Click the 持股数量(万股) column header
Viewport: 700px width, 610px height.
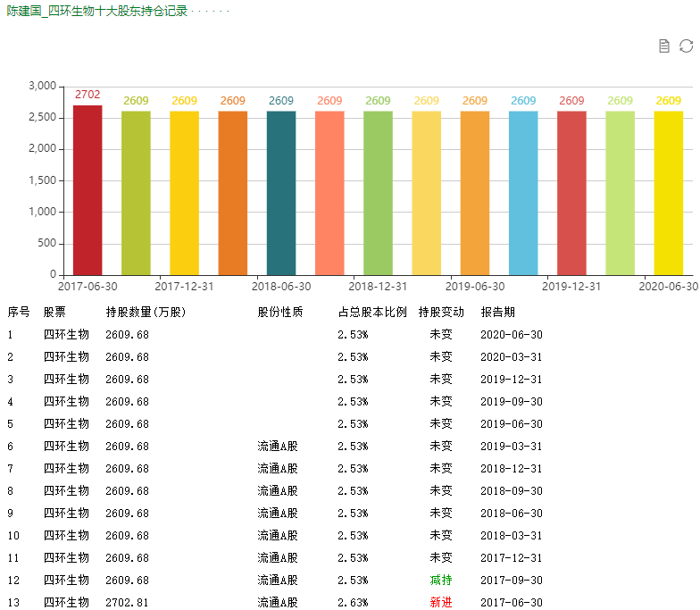146,312
